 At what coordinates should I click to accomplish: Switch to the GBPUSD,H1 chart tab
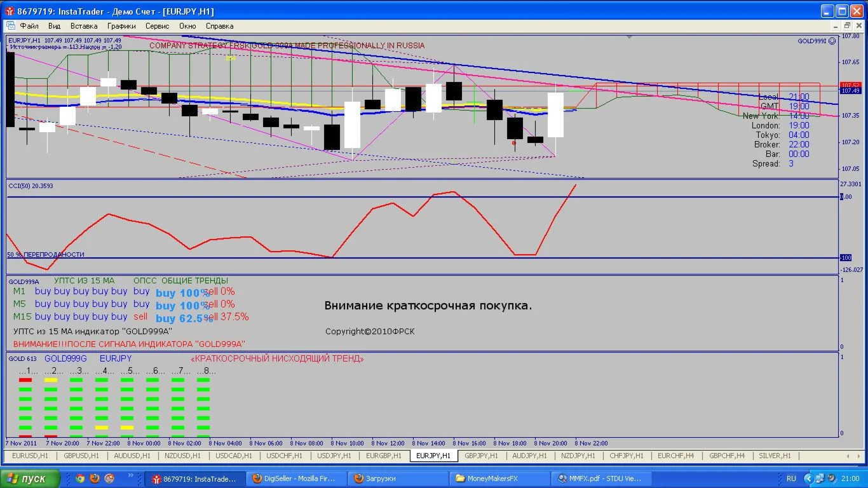tap(81, 456)
